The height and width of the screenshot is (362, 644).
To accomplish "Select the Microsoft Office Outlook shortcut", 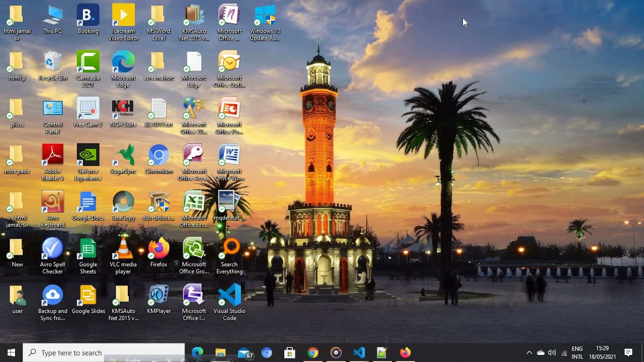I will pyautogui.click(x=229, y=70).
